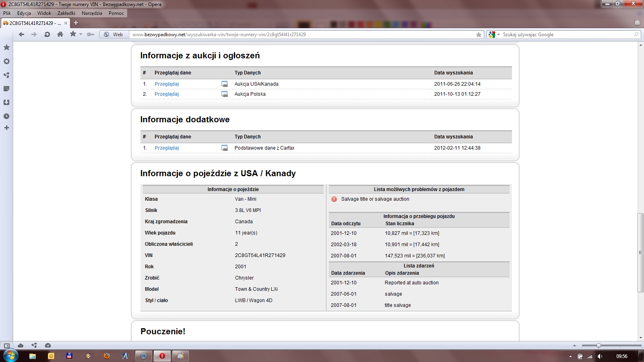Open Unite panel in sidebar
This screenshot has width=644, height=362.
[x=6, y=75]
